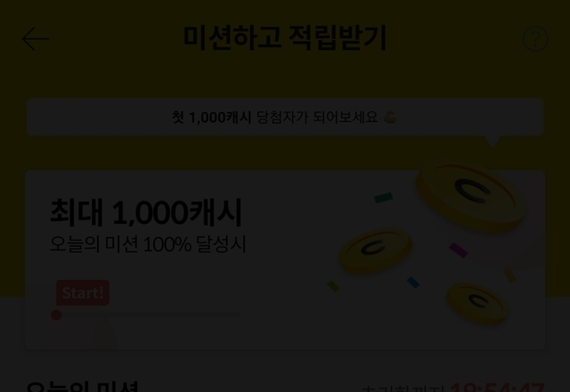Click the medium gold coin in center
The image size is (570, 392).
point(376,251)
